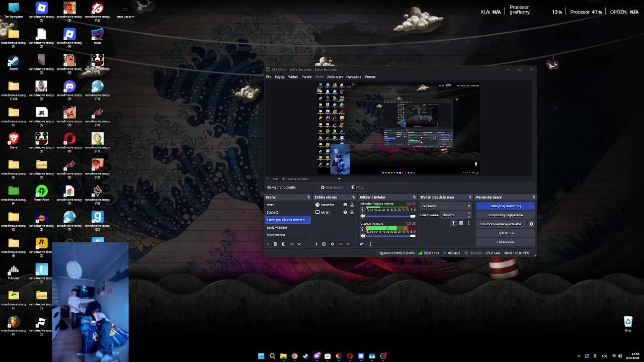This screenshot has width=644, height=362.
Task: Move selected scene up arrow
Action: pyautogui.click(x=292, y=244)
